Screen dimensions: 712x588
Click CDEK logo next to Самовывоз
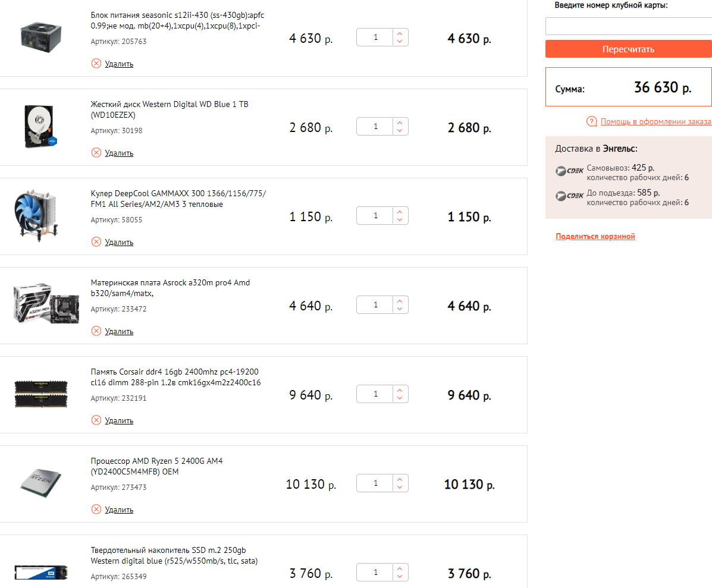click(x=569, y=171)
